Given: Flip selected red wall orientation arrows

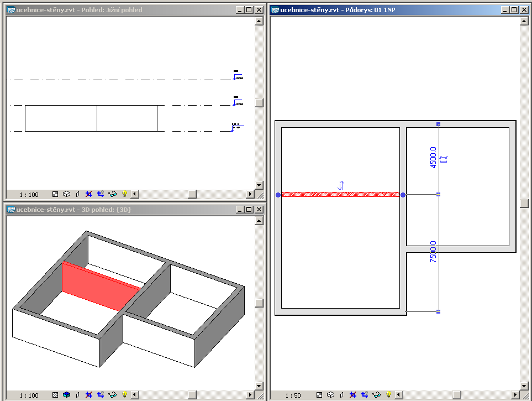Looking at the screenshot, I should (341, 185).
